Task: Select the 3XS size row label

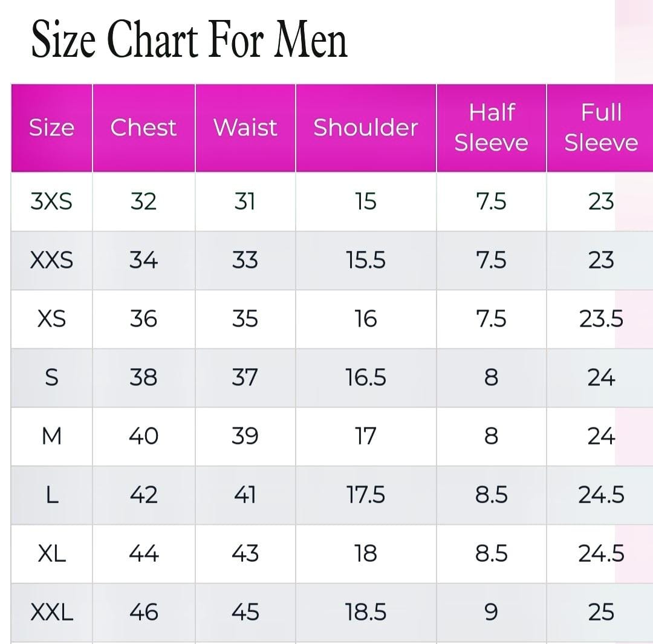Action: click(x=51, y=201)
